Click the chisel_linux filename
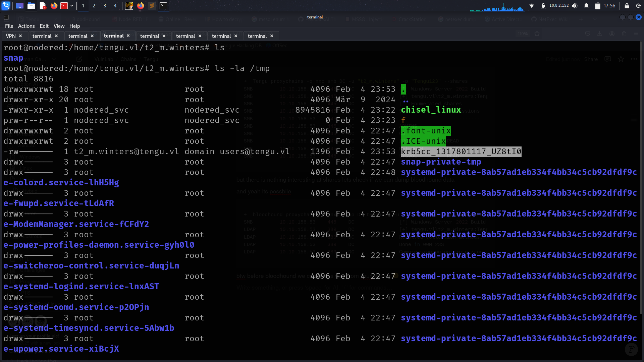Image resolution: width=644 pixels, height=362 pixels. tap(431, 110)
